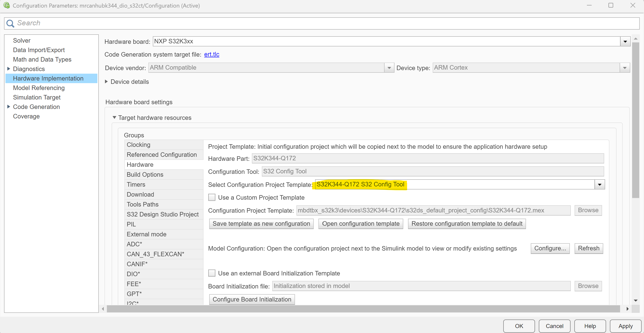Expand the Device details section

pos(106,81)
